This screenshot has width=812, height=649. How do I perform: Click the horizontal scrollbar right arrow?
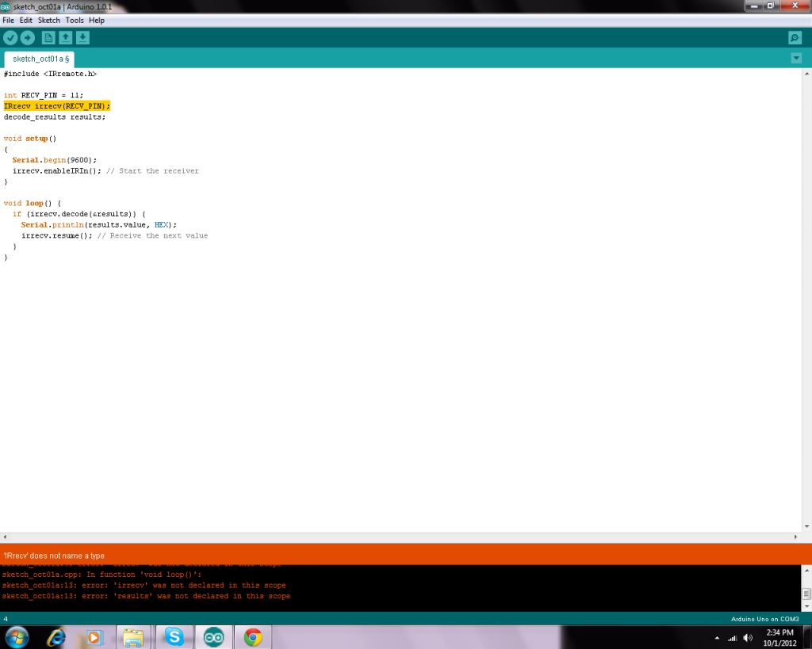tap(796, 537)
